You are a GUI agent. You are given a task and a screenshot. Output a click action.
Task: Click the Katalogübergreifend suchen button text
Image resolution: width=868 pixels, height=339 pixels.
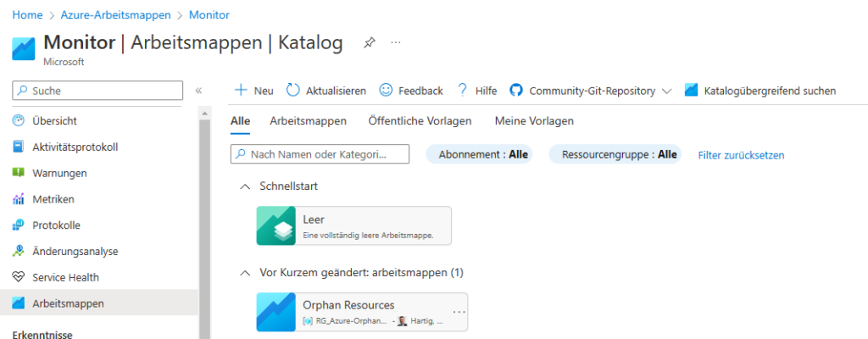[770, 91]
